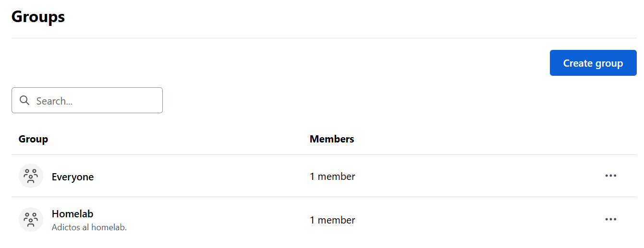Click the magnifying glass search icon
Viewport: 644px width, 248px height.
point(24,100)
